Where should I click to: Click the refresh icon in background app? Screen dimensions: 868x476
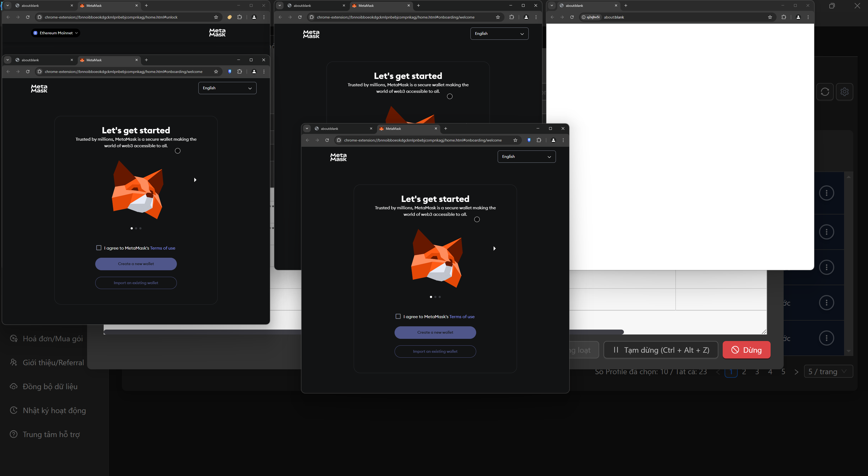824,92
